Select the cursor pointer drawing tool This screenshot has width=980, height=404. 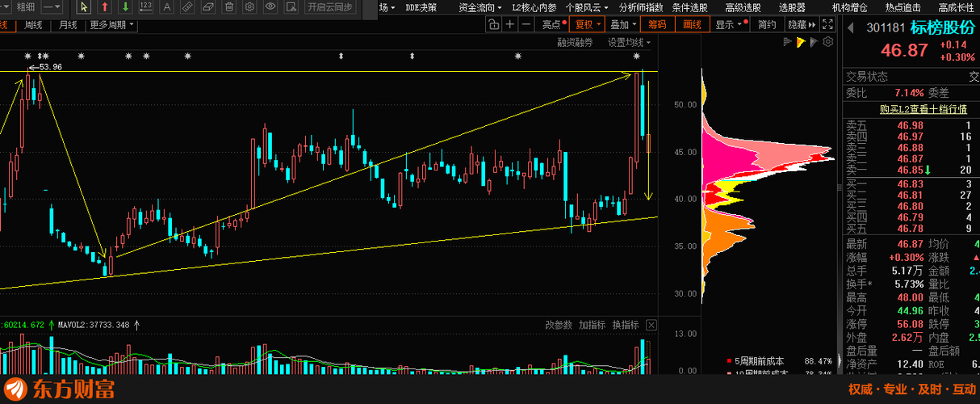[x=84, y=7]
